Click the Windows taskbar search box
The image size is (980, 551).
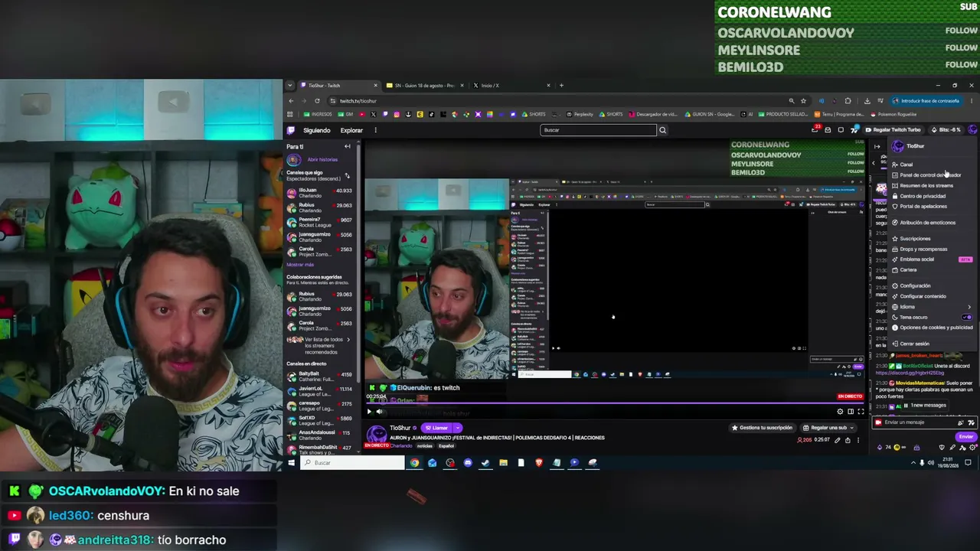(352, 462)
